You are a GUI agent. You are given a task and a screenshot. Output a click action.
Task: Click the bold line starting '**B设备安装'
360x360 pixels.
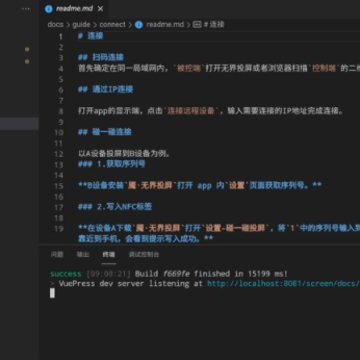200,185
